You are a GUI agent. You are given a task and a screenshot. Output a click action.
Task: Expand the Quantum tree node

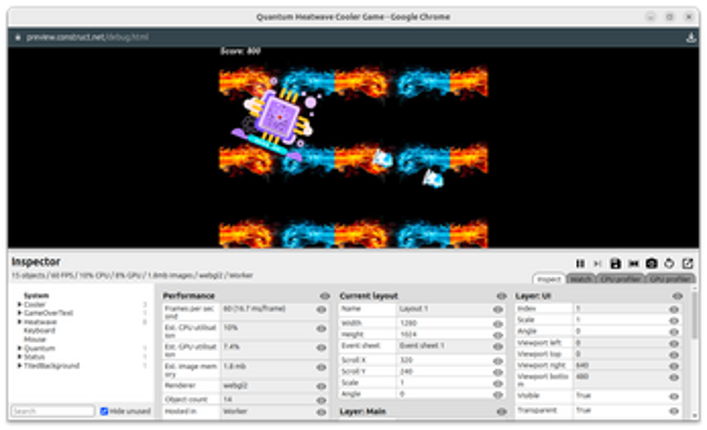point(19,348)
